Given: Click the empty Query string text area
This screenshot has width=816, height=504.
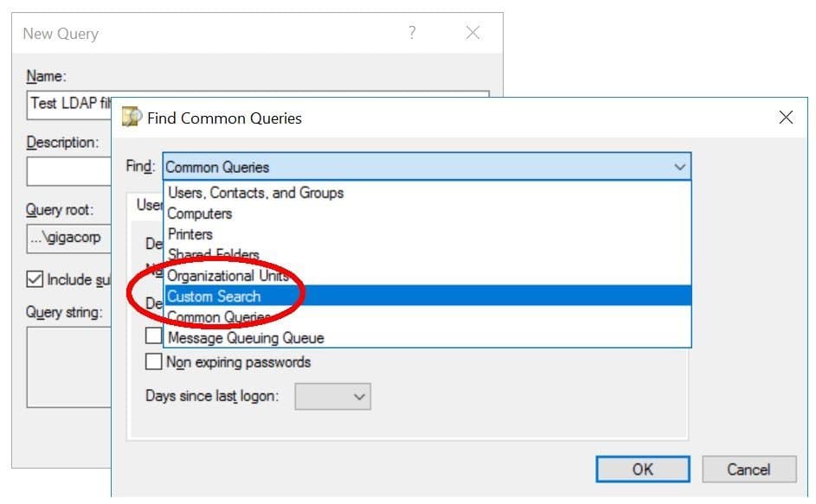Looking at the screenshot, I should click(x=68, y=367).
